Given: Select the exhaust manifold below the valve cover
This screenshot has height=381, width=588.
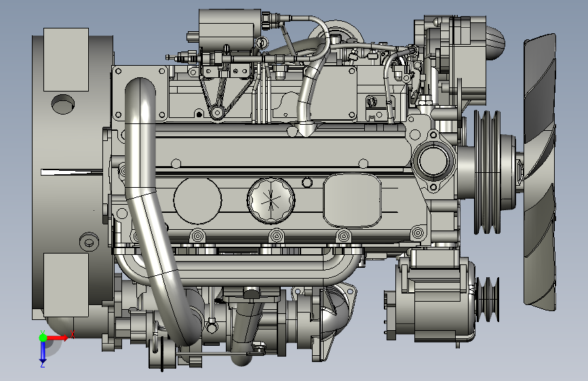Looking at the screenshot, I should 240,267.
